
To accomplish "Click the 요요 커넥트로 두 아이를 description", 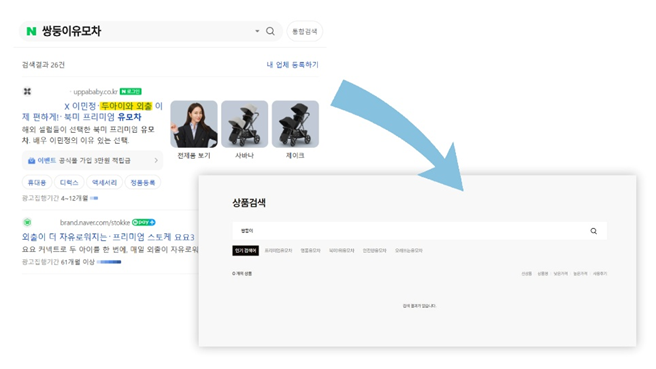I will pos(110,250).
